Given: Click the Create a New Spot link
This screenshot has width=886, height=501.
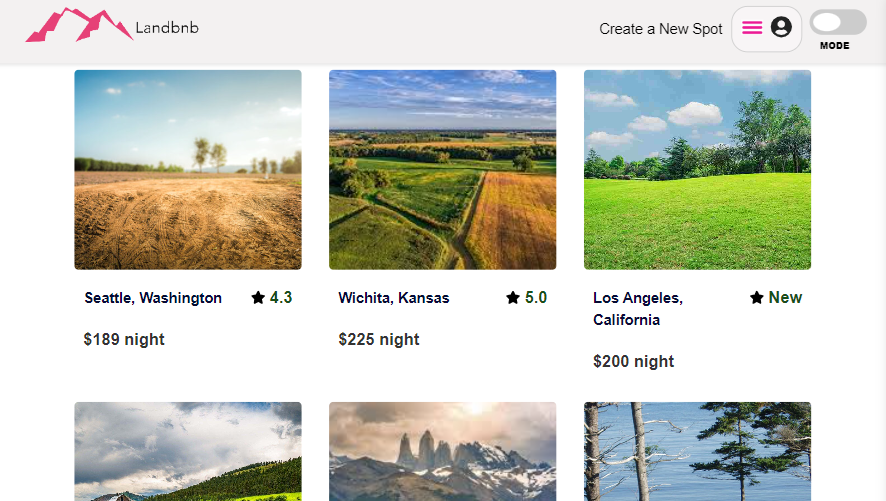Looking at the screenshot, I should click(x=660, y=29).
